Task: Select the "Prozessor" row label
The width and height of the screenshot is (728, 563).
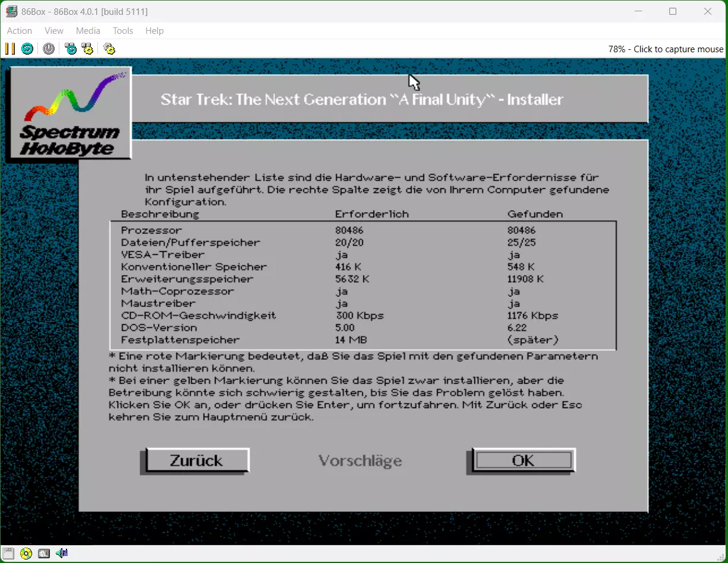Action: tap(151, 230)
